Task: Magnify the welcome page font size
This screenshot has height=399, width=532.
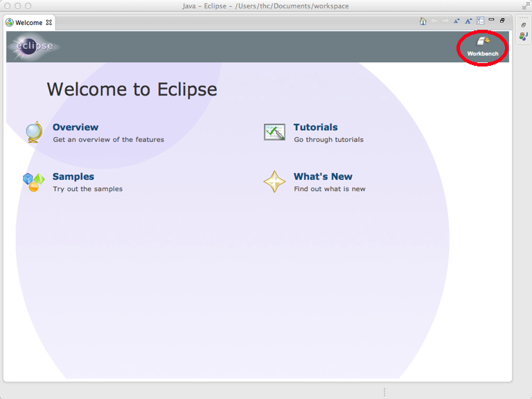Action: [468, 21]
